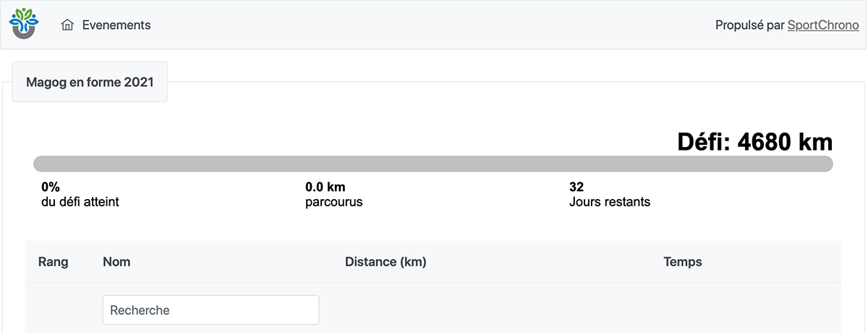Sort by the Nom column header

[x=116, y=261]
